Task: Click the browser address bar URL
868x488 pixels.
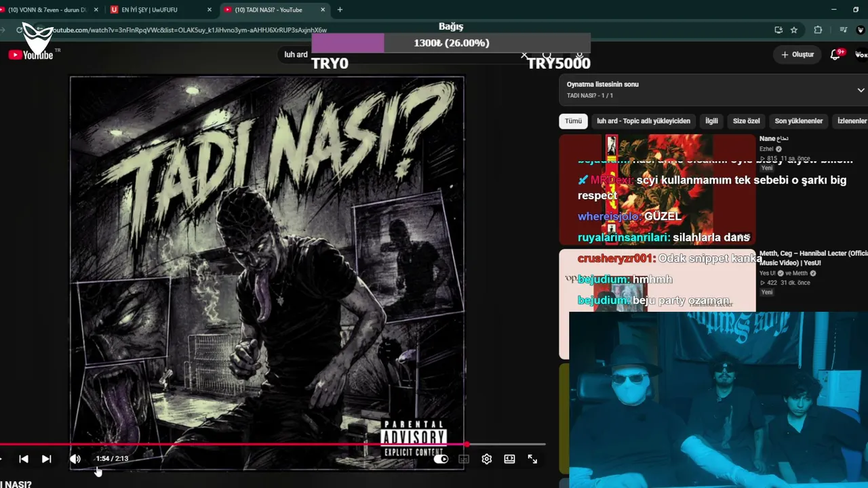Action: pos(190,30)
